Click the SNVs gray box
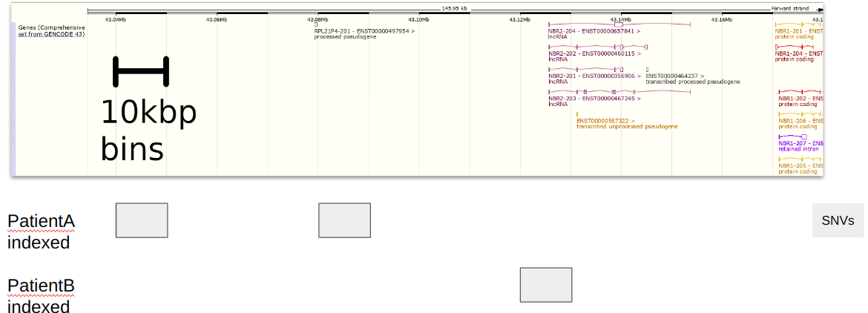Screen dimensions: 868x313 pos(838,220)
